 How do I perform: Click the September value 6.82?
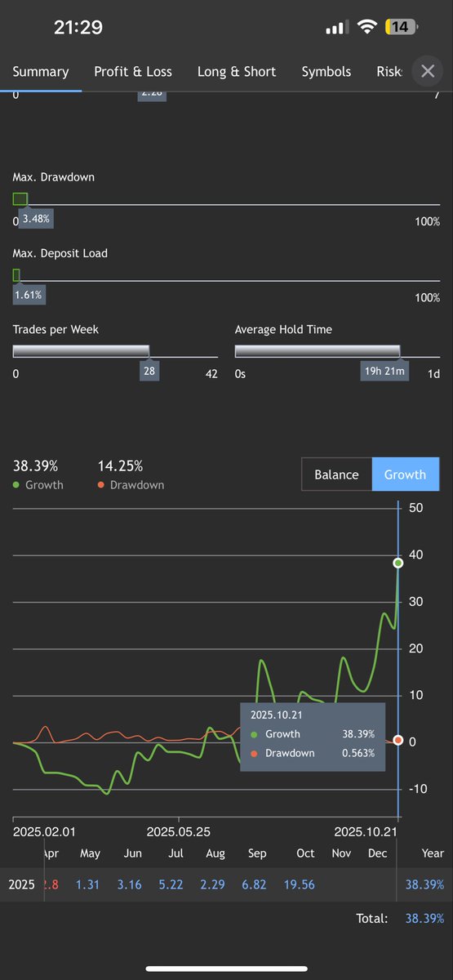(x=255, y=884)
